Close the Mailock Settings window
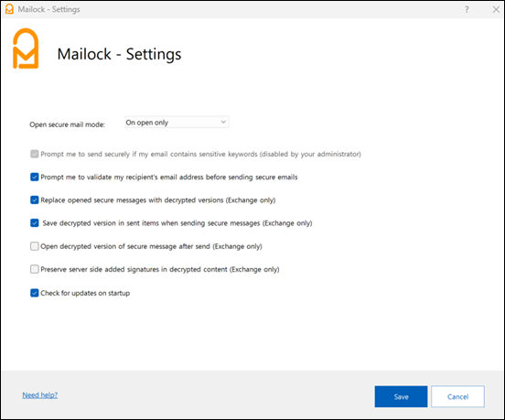Viewport: 505px width, 420px height. point(496,10)
